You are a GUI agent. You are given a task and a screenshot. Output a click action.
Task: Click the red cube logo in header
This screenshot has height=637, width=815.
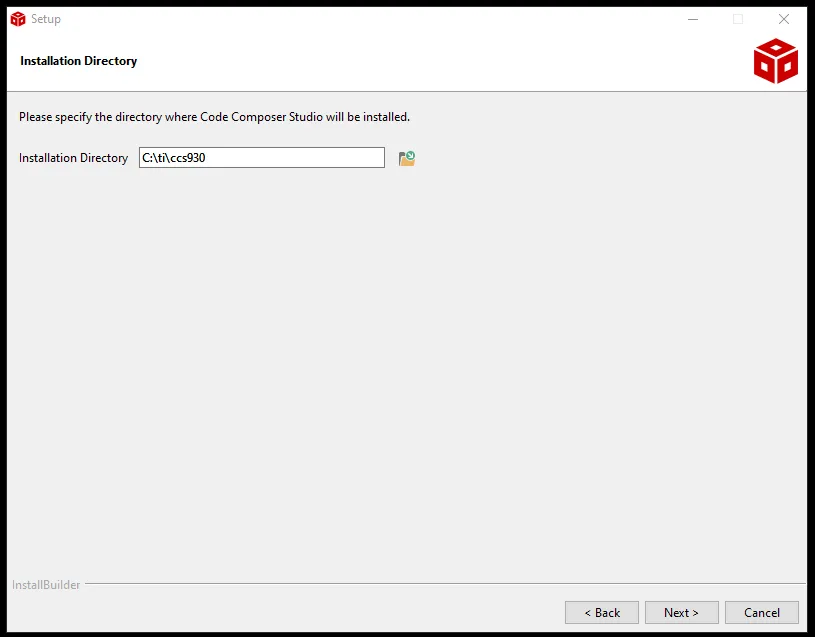(775, 61)
